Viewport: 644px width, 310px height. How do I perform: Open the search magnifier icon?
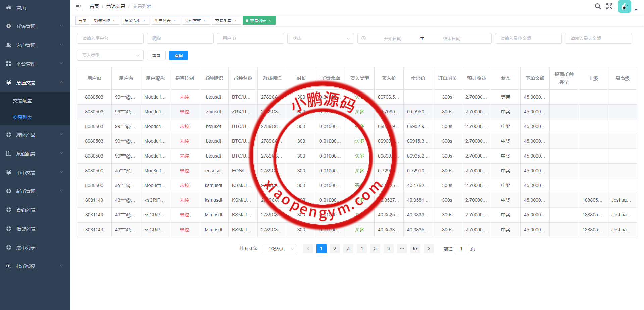click(x=598, y=6)
